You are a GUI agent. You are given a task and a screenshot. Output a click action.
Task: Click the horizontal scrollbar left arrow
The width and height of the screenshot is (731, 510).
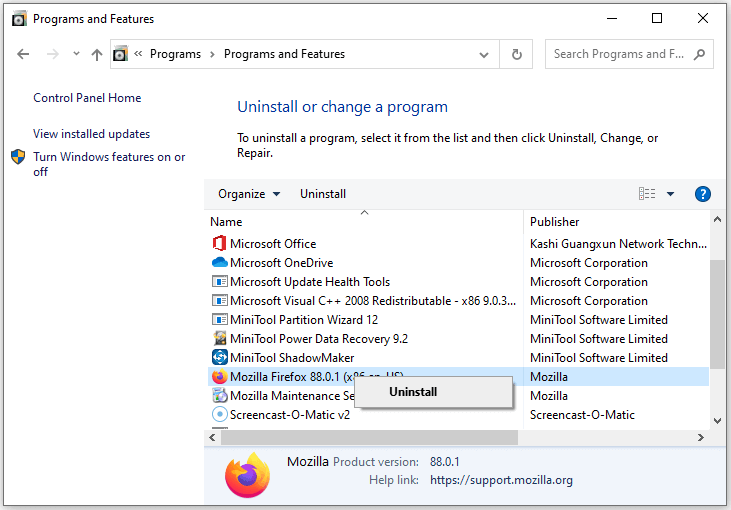(212, 437)
